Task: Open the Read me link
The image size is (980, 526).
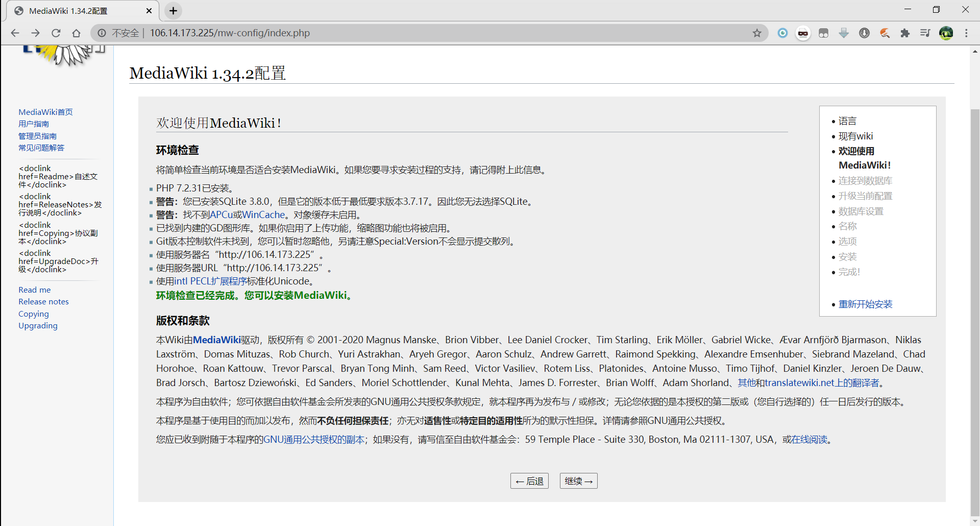Action: click(35, 290)
